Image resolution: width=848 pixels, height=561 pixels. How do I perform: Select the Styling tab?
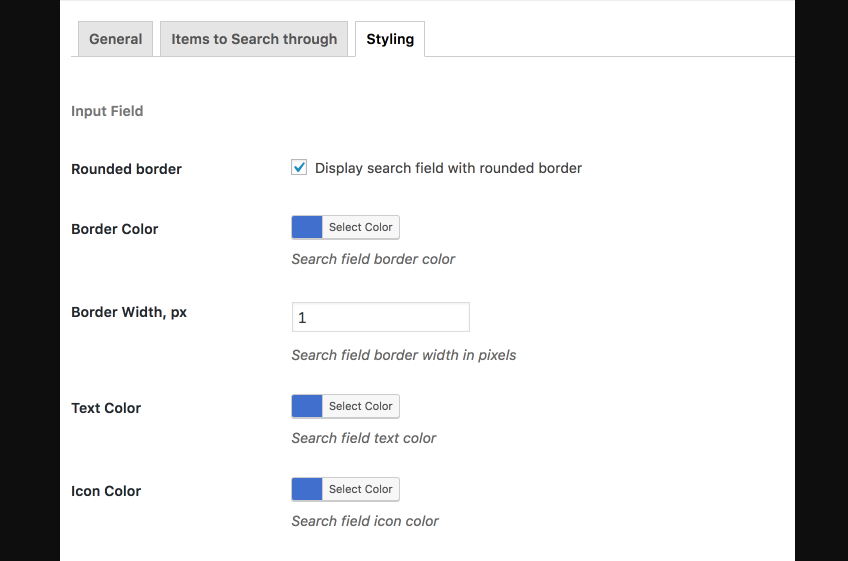tap(390, 39)
